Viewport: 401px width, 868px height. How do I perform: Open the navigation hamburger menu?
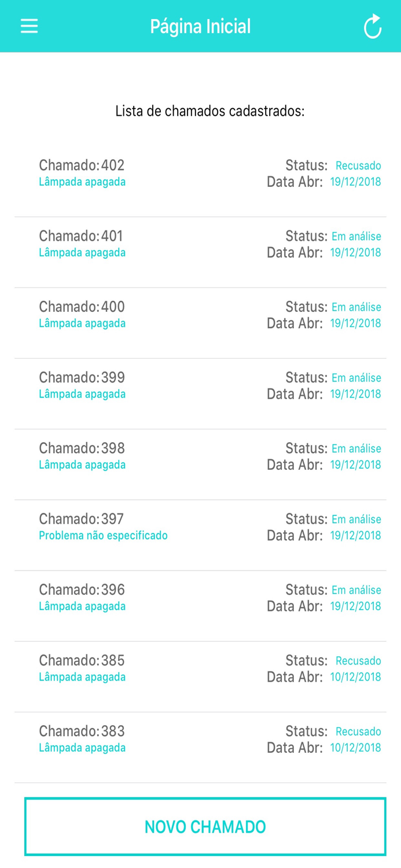click(x=28, y=25)
